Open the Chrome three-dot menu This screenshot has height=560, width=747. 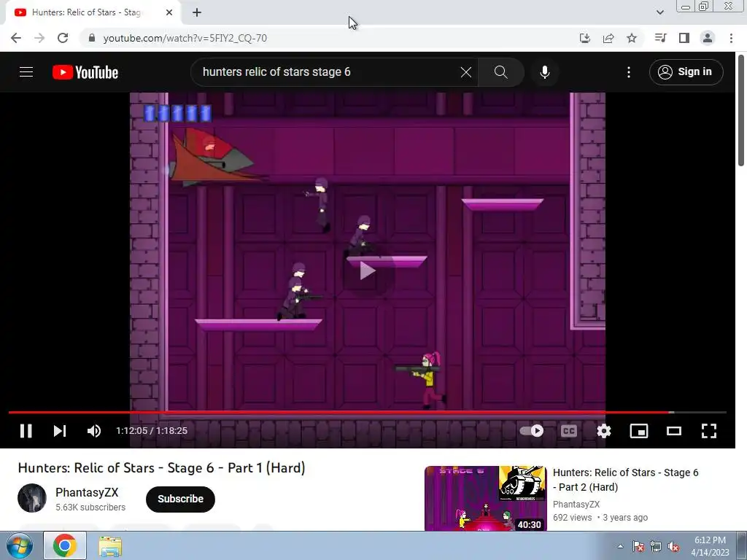(x=731, y=38)
